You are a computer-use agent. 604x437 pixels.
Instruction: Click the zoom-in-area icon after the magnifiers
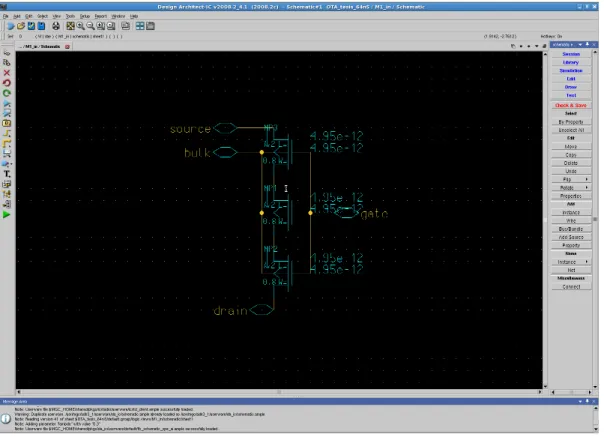pyautogui.click(x=101, y=26)
